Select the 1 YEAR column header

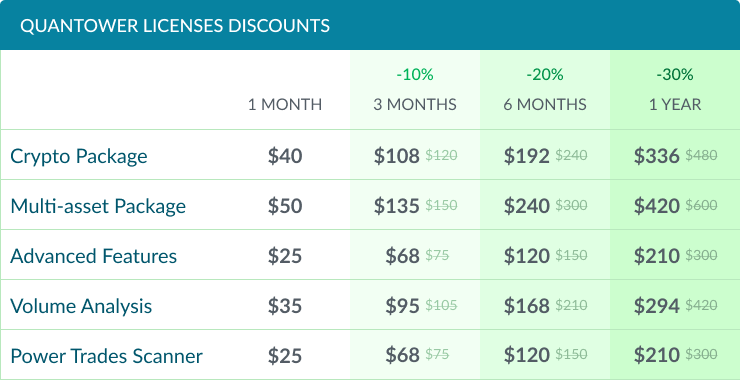coord(675,104)
